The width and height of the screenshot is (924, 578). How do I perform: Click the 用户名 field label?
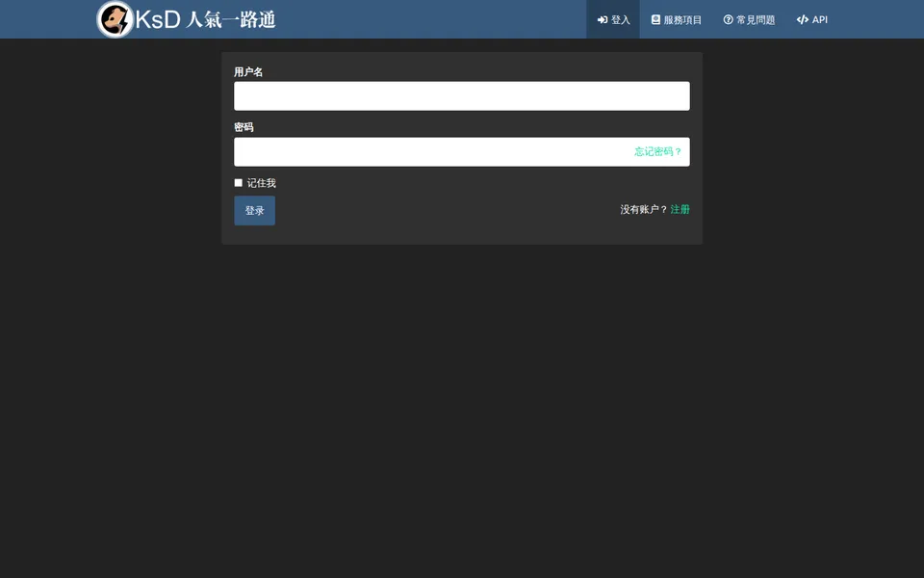click(248, 72)
